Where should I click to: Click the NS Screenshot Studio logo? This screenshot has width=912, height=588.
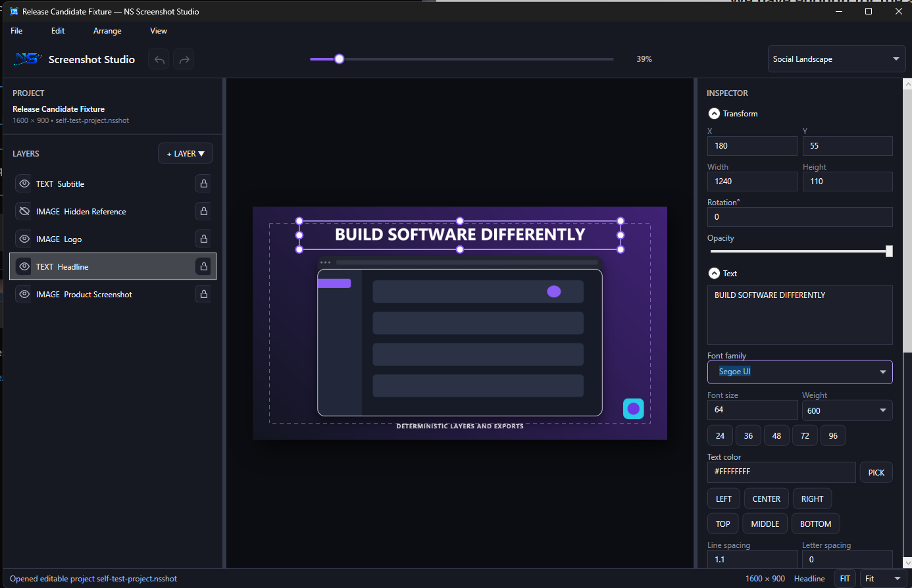(28, 59)
